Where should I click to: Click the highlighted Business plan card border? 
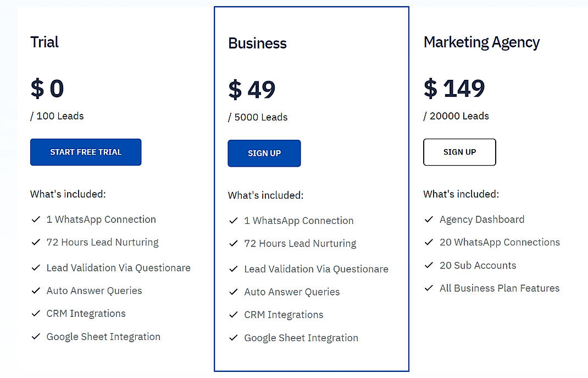pos(312,7)
